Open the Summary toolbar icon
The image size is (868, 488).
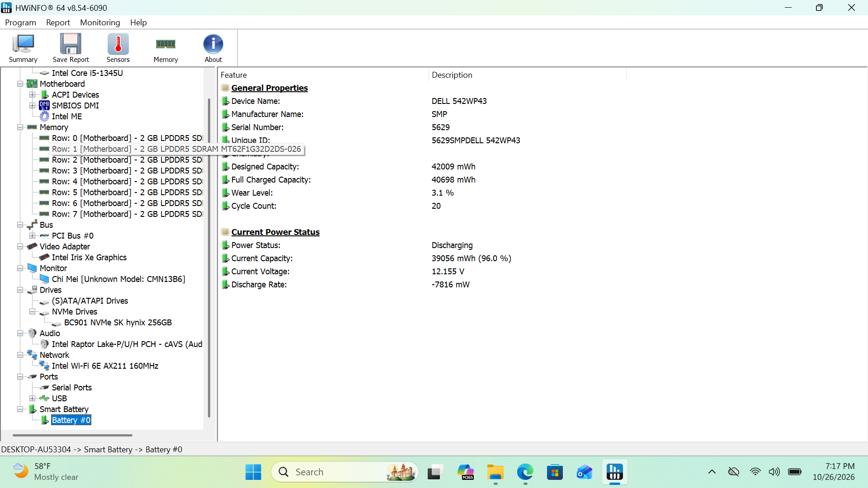23,48
